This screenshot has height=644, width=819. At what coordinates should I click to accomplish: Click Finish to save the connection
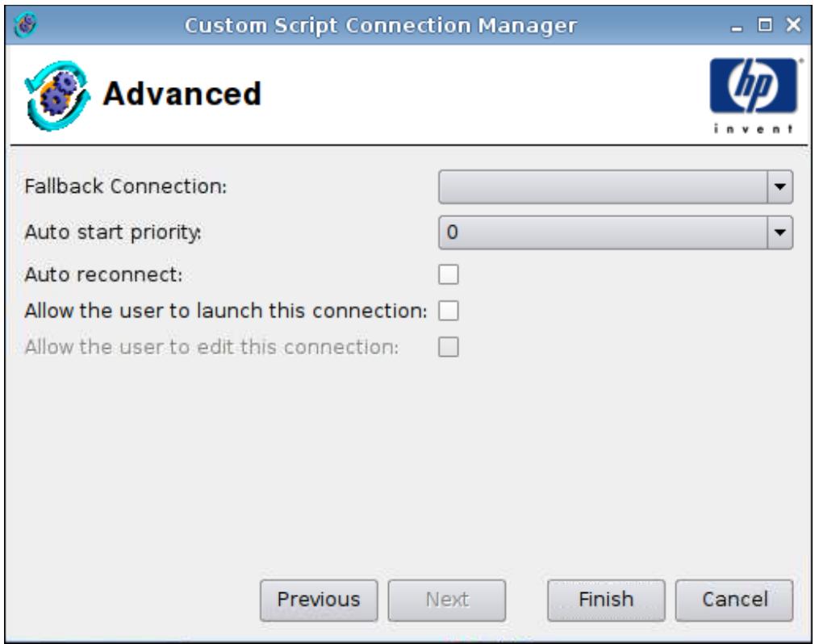(x=606, y=600)
